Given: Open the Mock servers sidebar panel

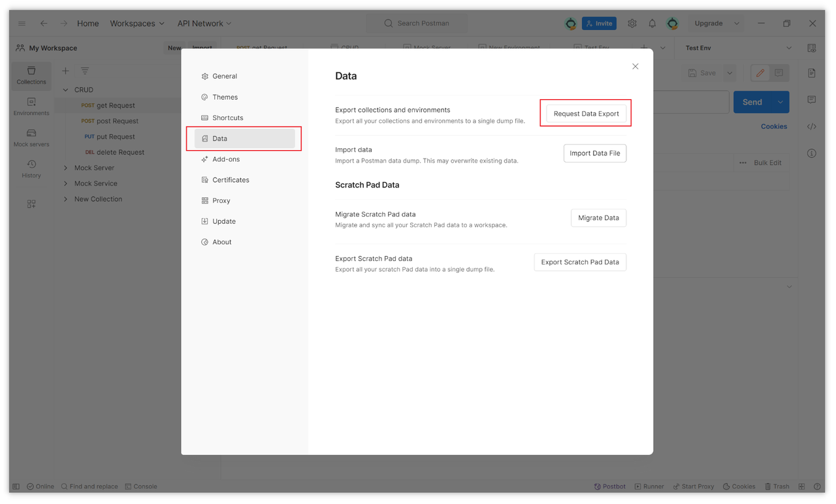Looking at the screenshot, I should click(31, 138).
